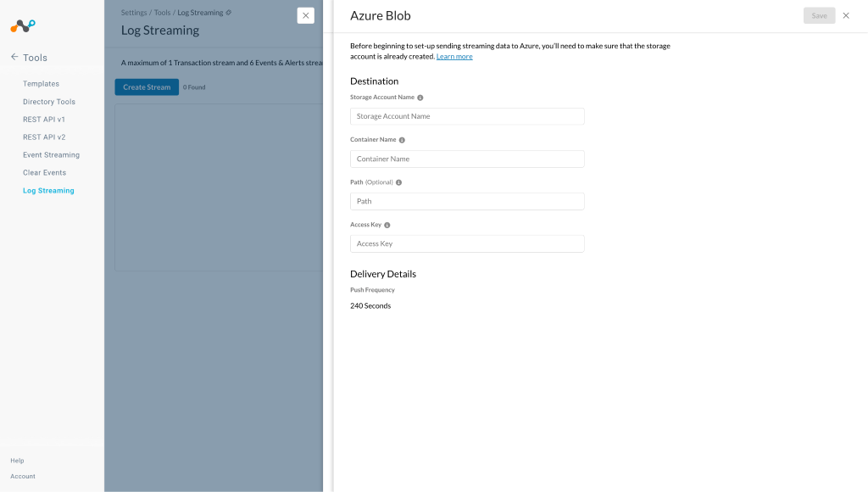Select Log Streaming in the sidebar
This screenshot has height=492, width=868.
(x=48, y=190)
